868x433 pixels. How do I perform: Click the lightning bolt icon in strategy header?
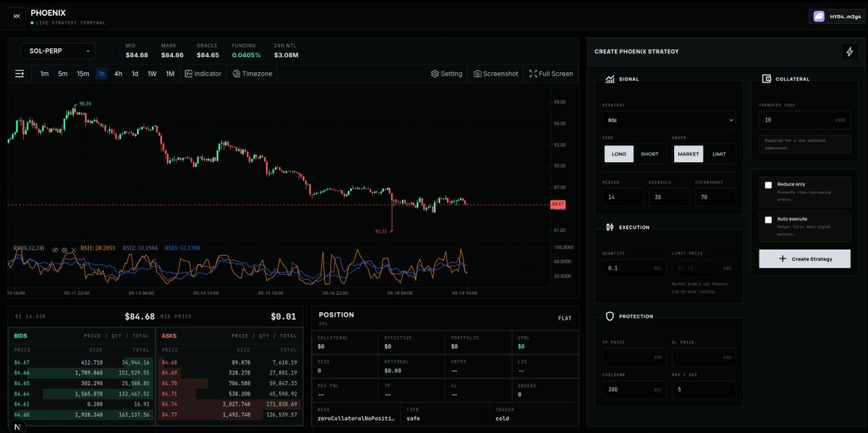pyautogui.click(x=849, y=51)
